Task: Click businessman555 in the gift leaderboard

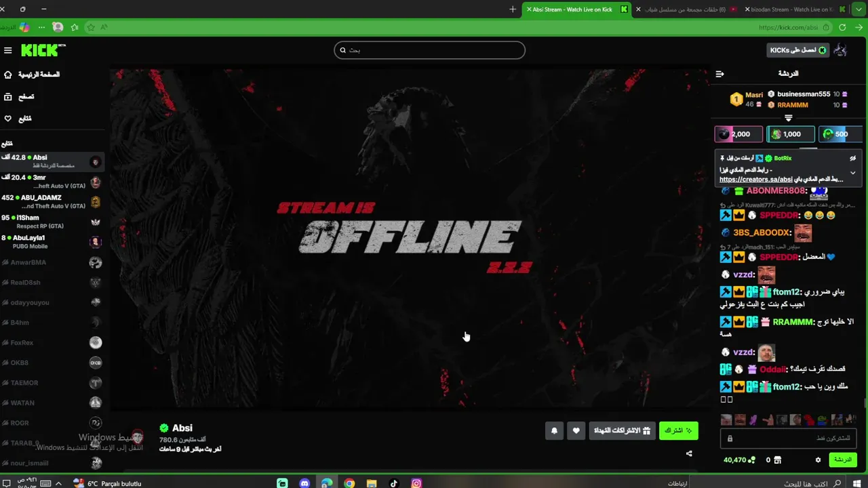Action: pos(804,94)
